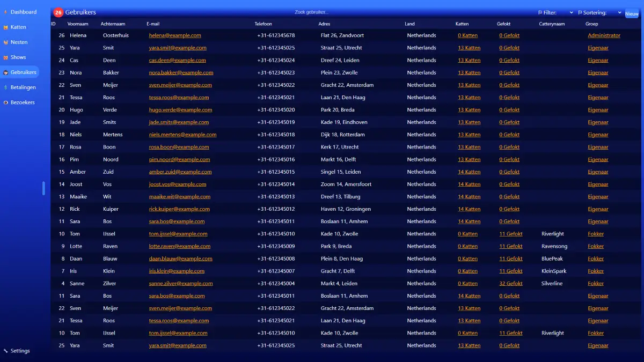Click the Administrator group link for Helena
644x362 pixels.
click(604, 35)
